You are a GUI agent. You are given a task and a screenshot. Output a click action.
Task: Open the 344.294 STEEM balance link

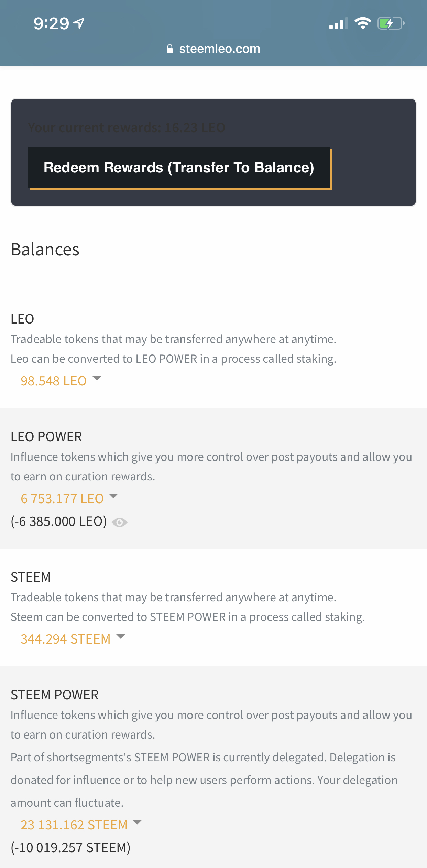pyautogui.click(x=66, y=639)
